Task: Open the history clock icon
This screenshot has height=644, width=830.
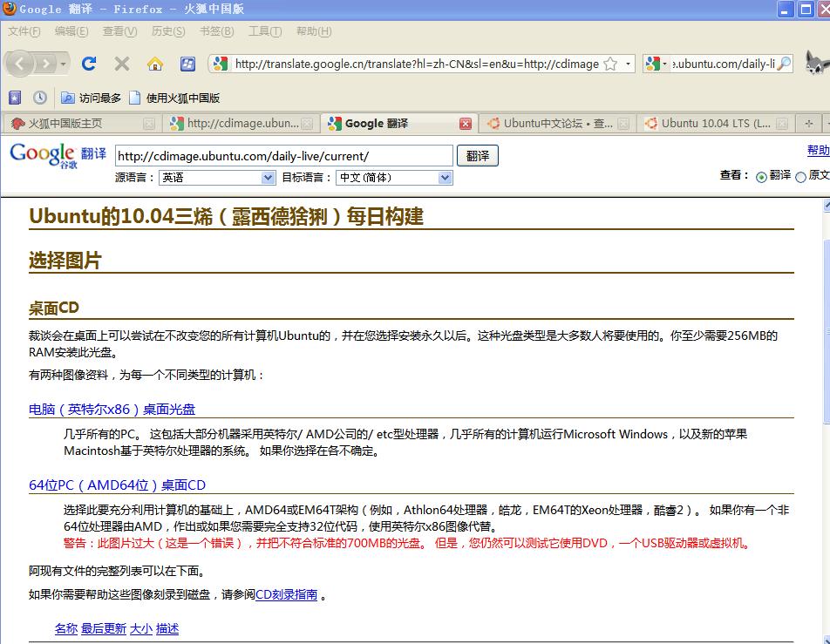Action: (40, 98)
